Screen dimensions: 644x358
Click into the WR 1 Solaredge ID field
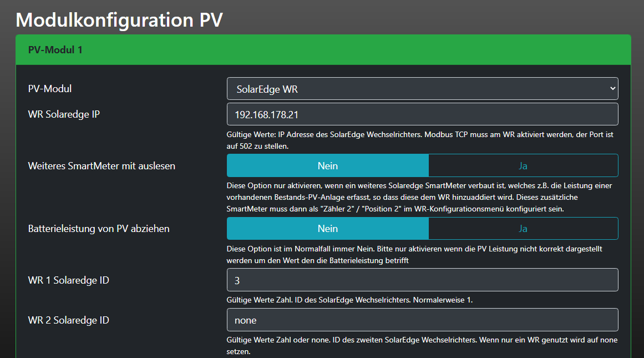[x=422, y=280]
